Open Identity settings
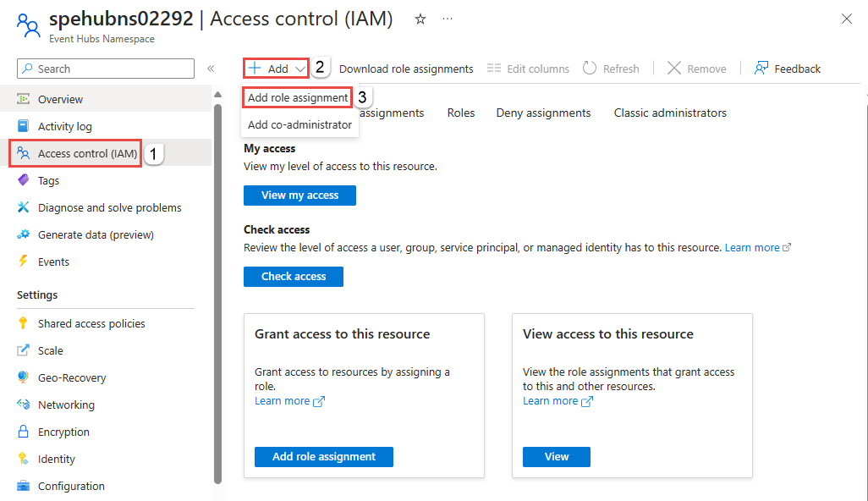The image size is (868, 501). [106, 459]
